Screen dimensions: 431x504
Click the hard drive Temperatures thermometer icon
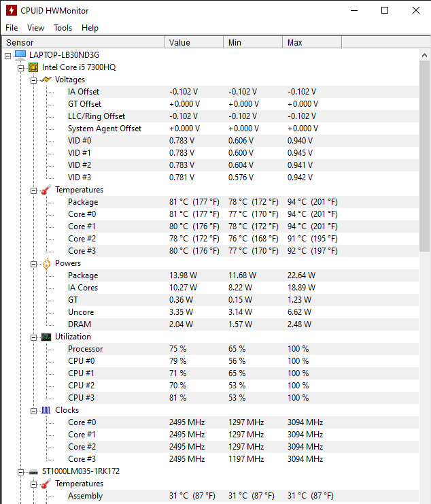point(46,484)
